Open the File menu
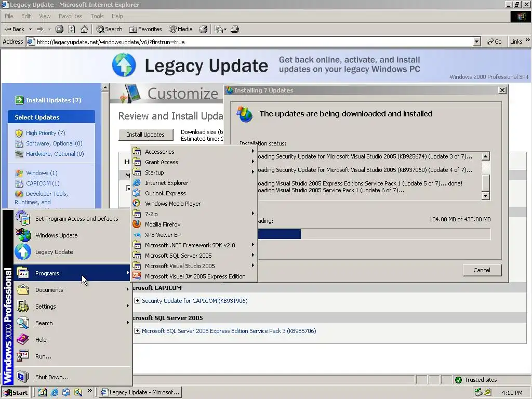 tap(9, 16)
